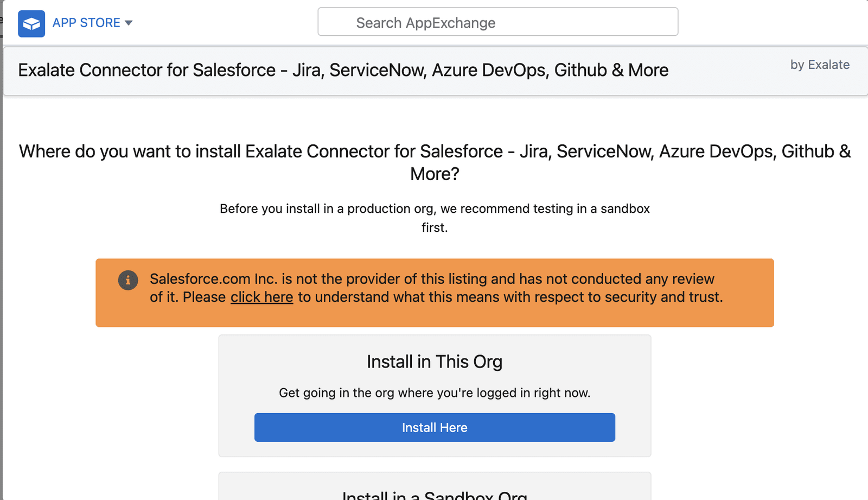The image size is (868, 500).
Task: Click the package icon in the top left corner
Action: (31, 23)
